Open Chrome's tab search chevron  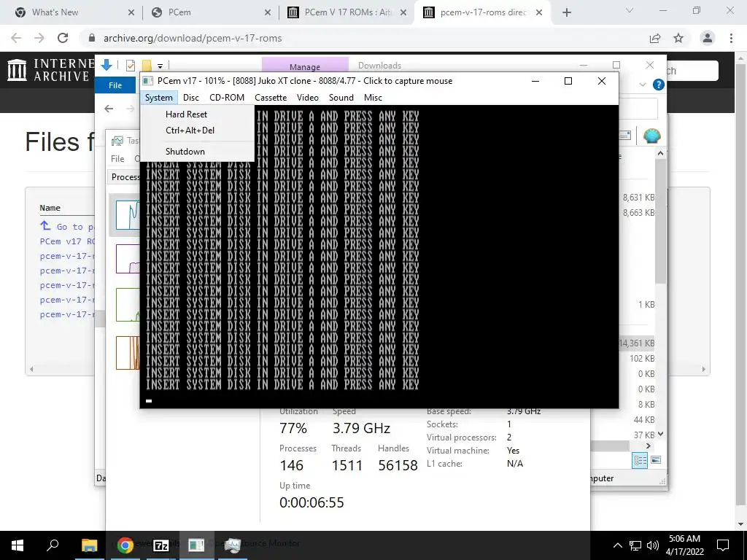pyautogui.click(x=630, y=10)
